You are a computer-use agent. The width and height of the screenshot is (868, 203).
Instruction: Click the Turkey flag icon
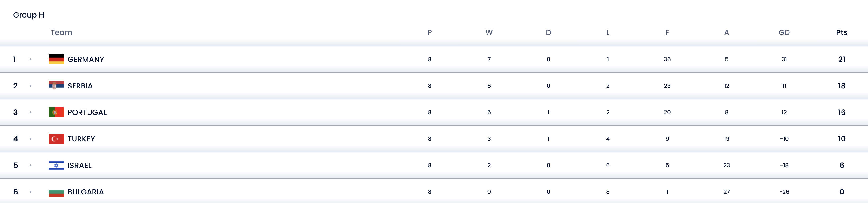[56, 139]
